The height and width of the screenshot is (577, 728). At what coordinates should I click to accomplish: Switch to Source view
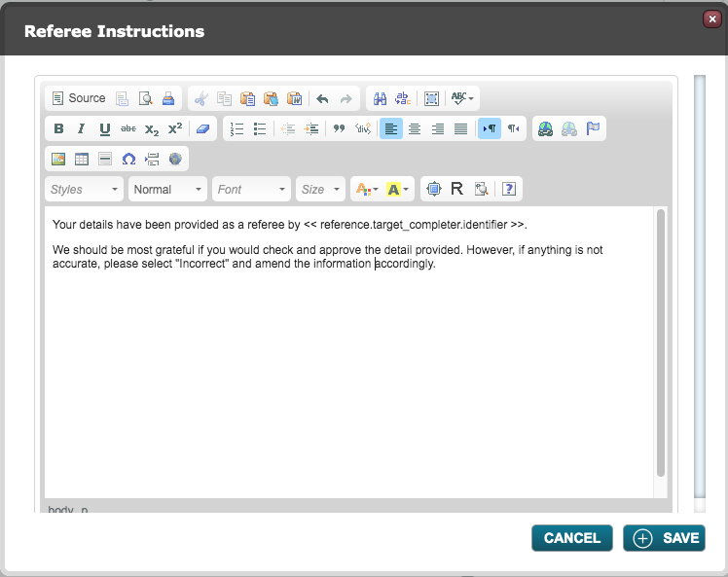coord(79,98)
